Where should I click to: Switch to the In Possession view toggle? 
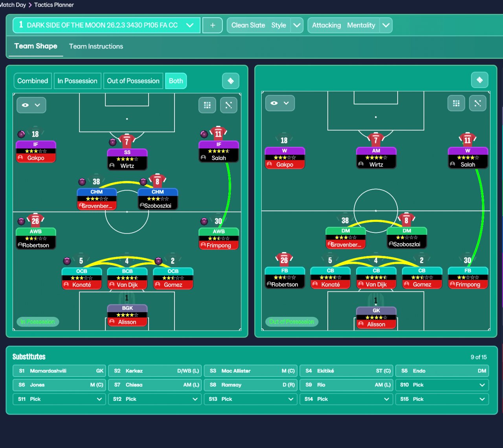click(x=77, y=81)
